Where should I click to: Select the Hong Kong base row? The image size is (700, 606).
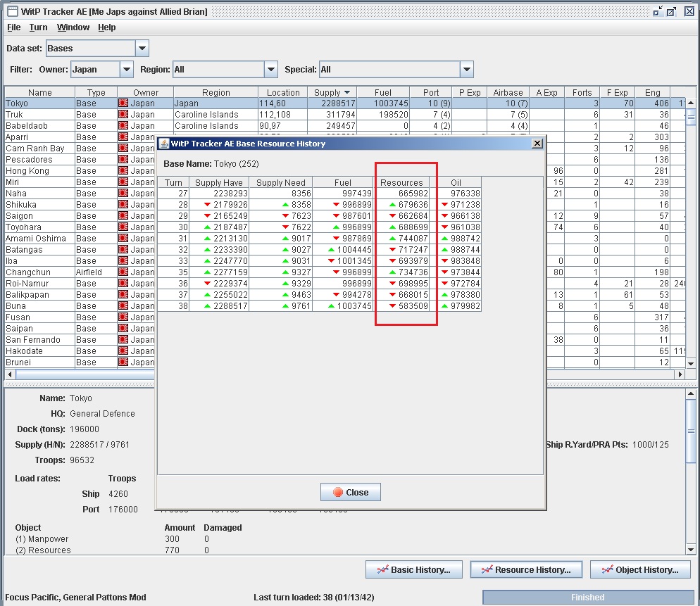[x=80, y=171]
